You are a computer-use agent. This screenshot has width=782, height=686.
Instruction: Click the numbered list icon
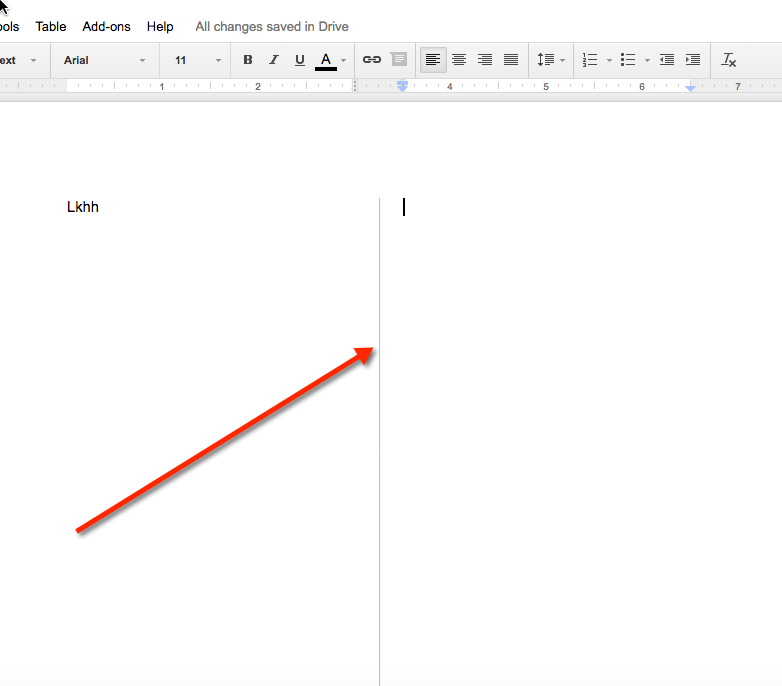click(590, 60)
